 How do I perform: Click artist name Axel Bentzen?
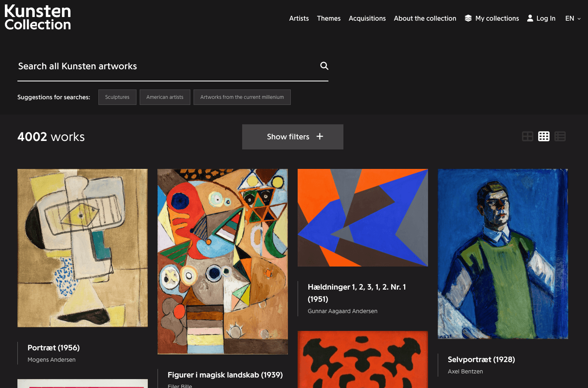tap(465, 371)
